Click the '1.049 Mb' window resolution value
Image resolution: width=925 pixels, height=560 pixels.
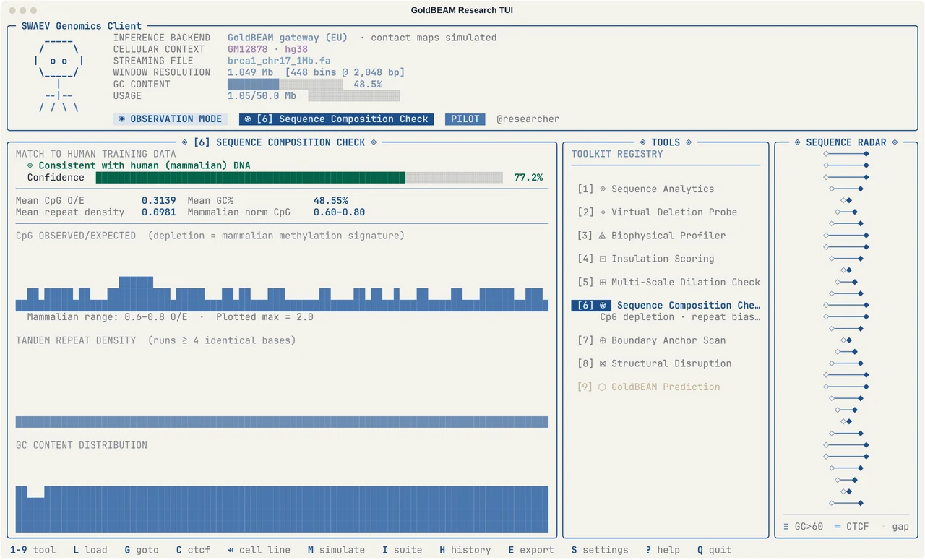[x=250, y=72]
